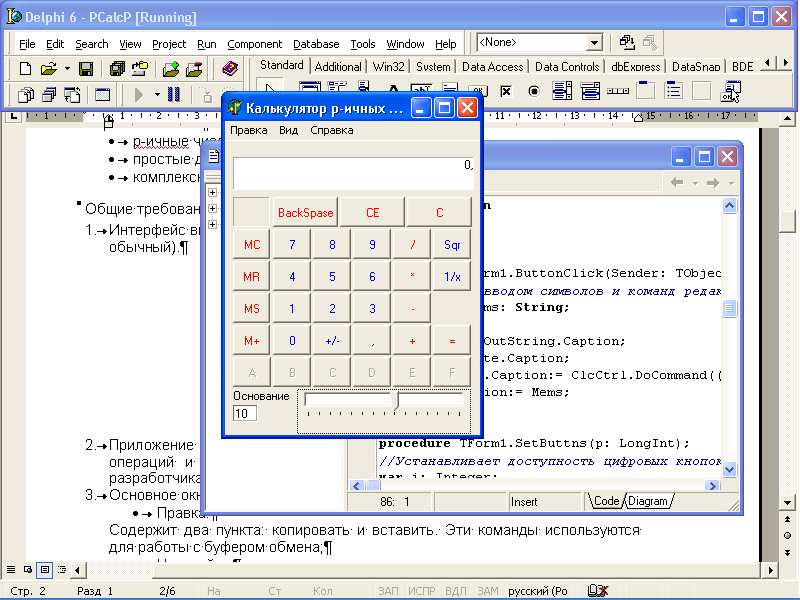Toggle Word Normal view button
Image resolution: width=800 pixels, height=600 pixels.
click(x=11, y=569)
